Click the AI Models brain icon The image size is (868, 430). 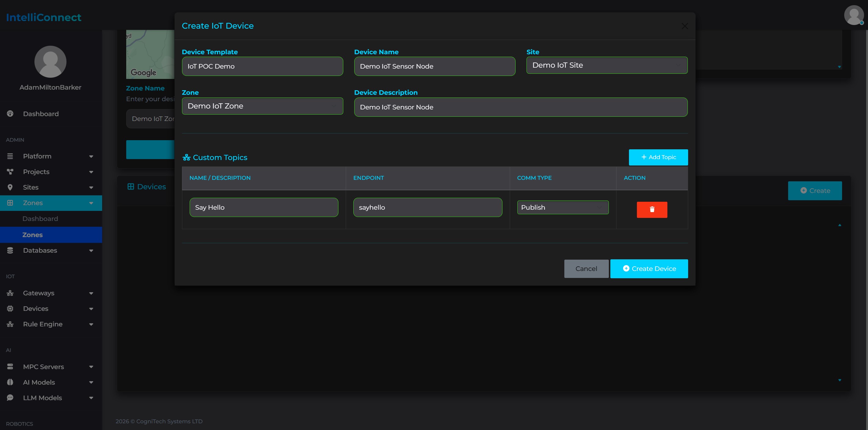pos(10,382)
